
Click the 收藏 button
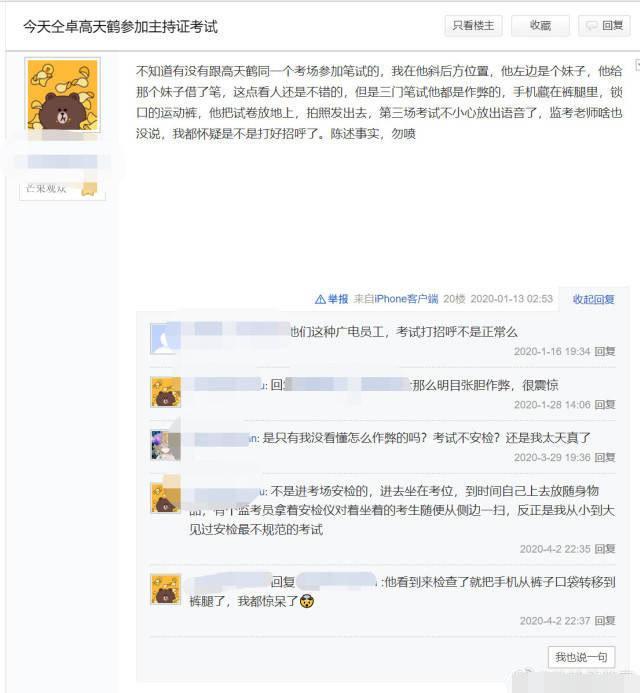[x=540, y=26]
